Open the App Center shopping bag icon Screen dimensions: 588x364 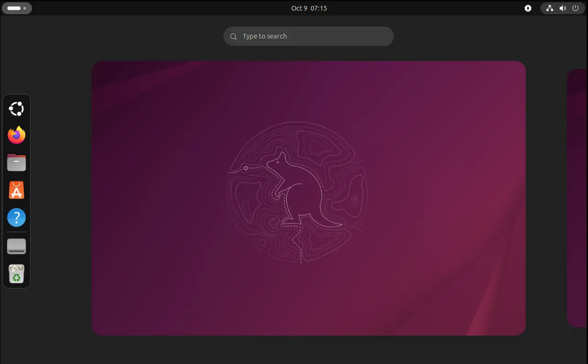click(x=16, y=190)
